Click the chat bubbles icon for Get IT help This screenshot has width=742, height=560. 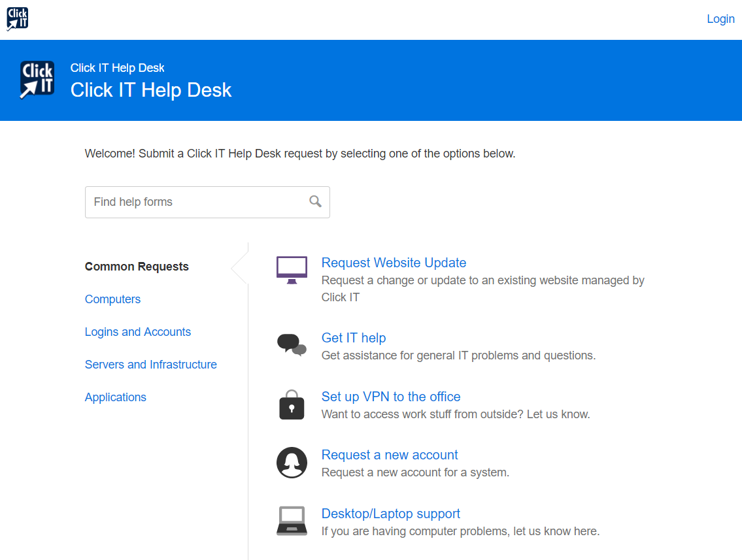tap(292, 345)
